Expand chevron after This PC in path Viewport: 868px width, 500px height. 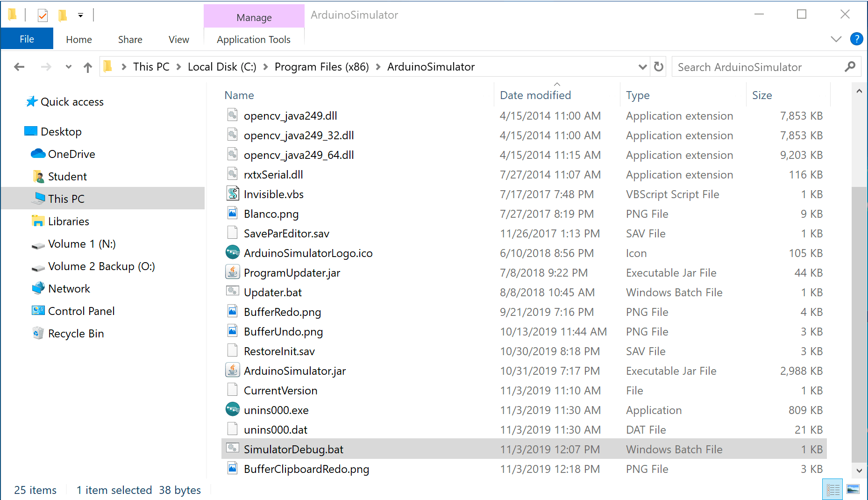point(178,67)
